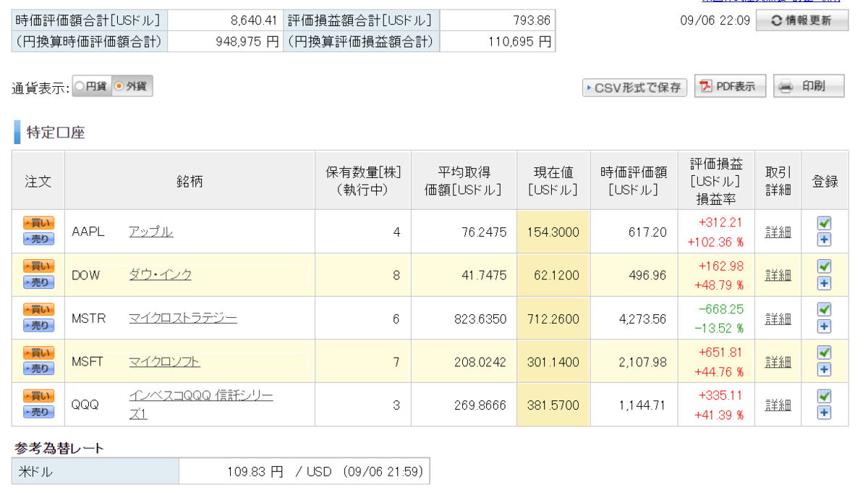Open the マイクロストラテジー stock link
This screenshot has height=493, width=868.
[x=182, y=319]
